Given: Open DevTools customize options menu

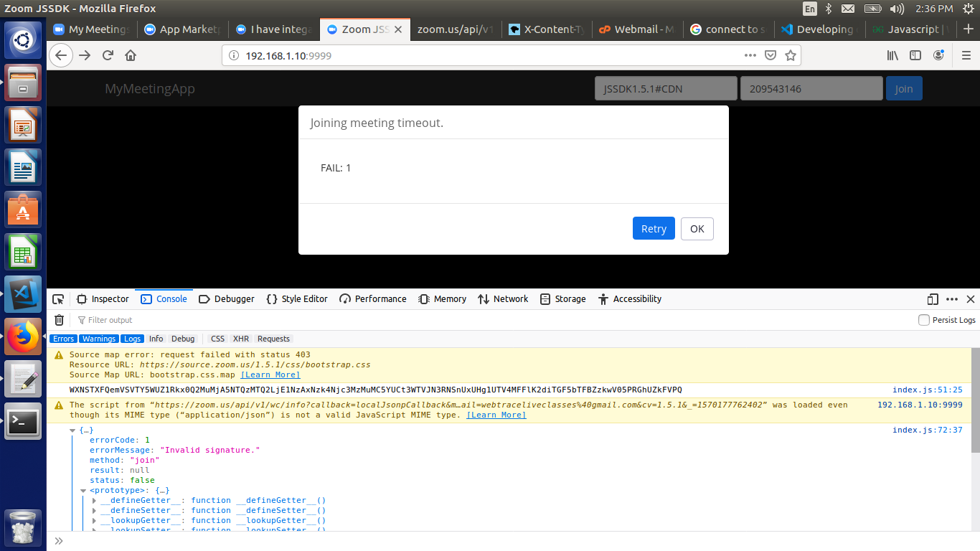Looking at the screenshot, I should point(952,299).
